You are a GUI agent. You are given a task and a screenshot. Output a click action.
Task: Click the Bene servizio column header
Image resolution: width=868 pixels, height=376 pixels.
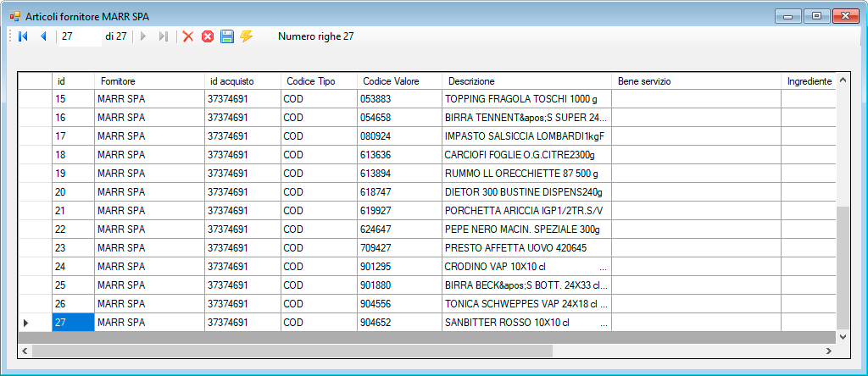click(697, 81)
